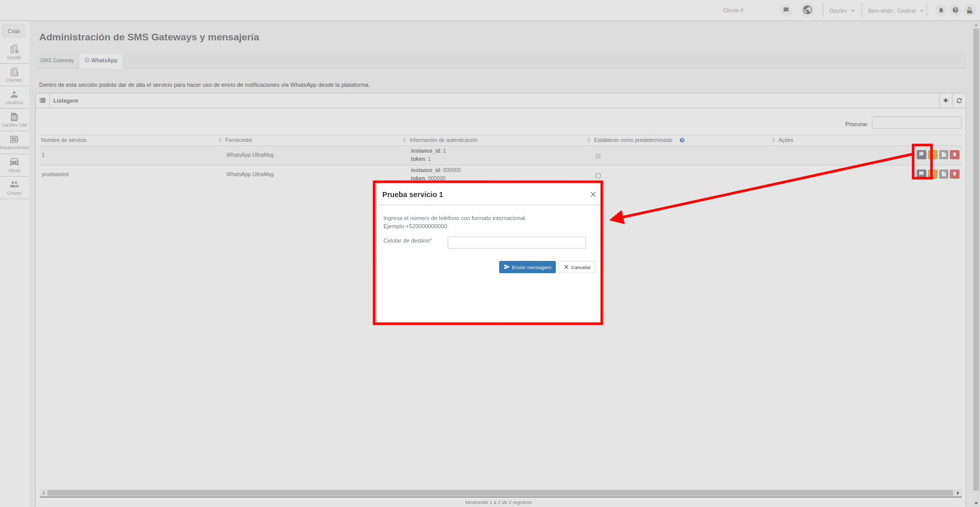This screenshot has height=507, width=980.
Task: Expand the Opções dropdown
Action: click(x=842, y=11)
